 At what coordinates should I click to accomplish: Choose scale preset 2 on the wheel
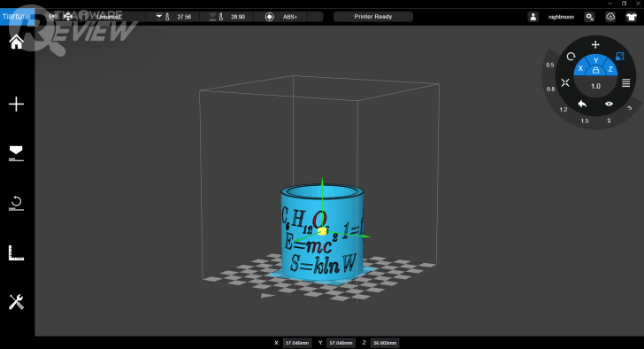point(609,120)
